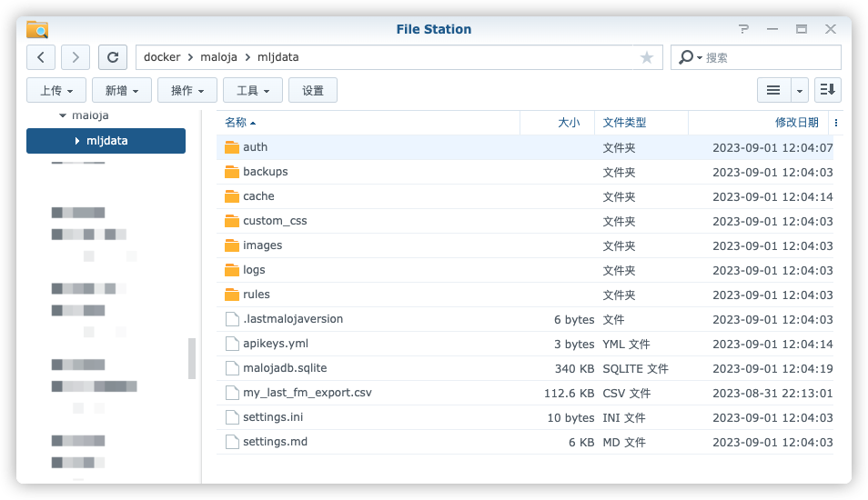Expand view mode dropdown arrow
868x500 pixels.
pyautogui.click(x=800, y=90)
